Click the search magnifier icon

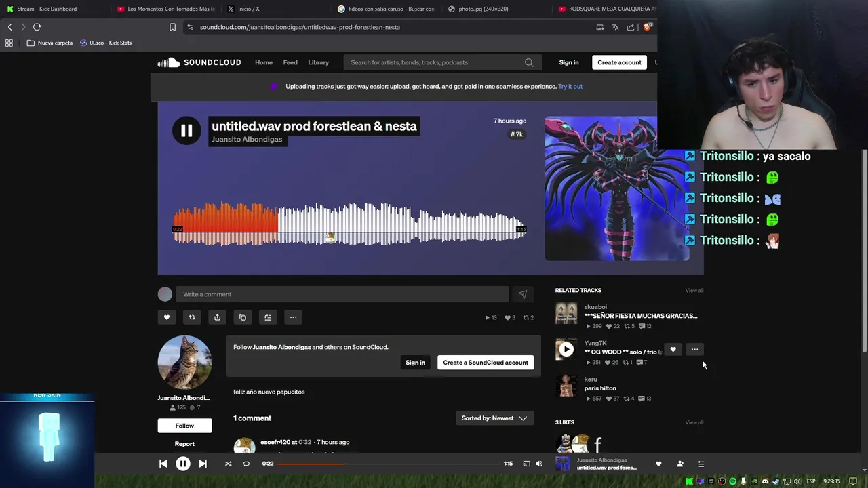tap(529, 62)
